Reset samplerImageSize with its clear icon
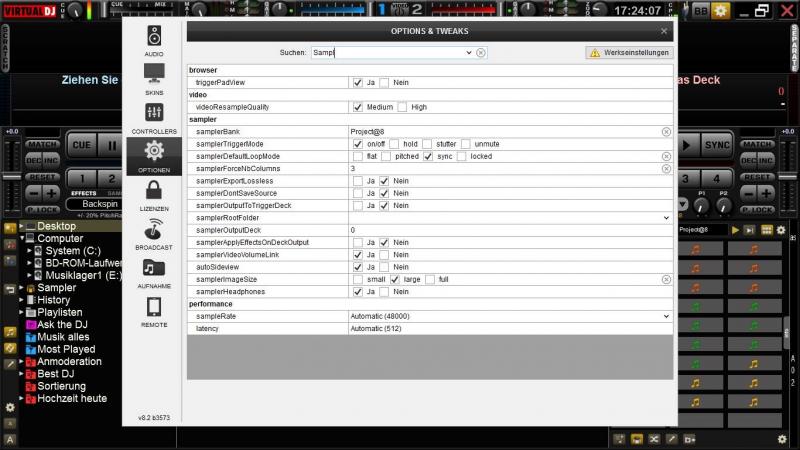This screenshot has height=450, width=800. tap(666, 279)
